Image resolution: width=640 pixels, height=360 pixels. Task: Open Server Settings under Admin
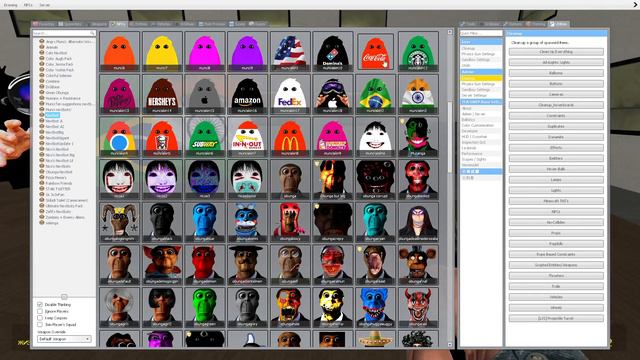pyautogui.click(x=474, y=95)
